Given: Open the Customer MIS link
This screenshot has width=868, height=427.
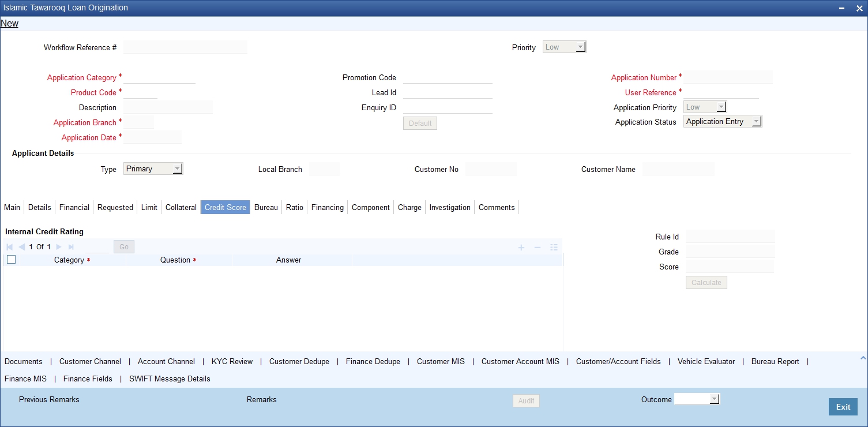Looking at the screenshot, I should 441,361.
